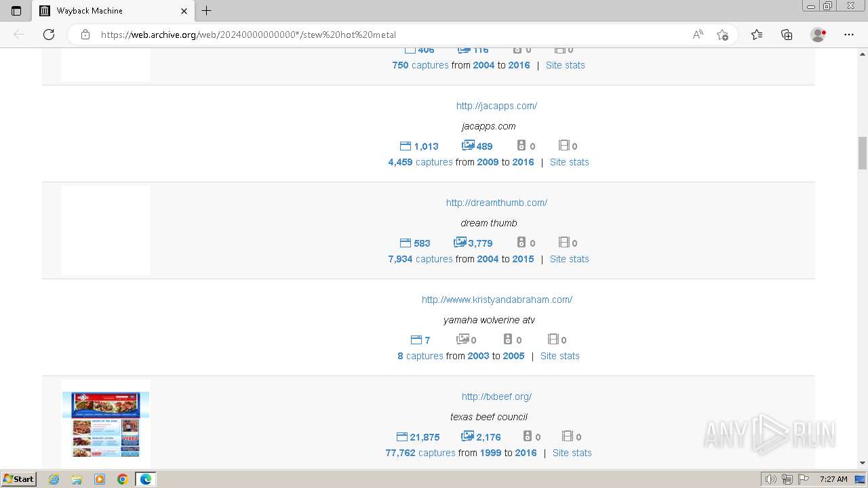Image resolution: width=868 pixels, height=488 pixels.
Task: Click the video icon in kristyandabraham row
Action: click(553, 339)
